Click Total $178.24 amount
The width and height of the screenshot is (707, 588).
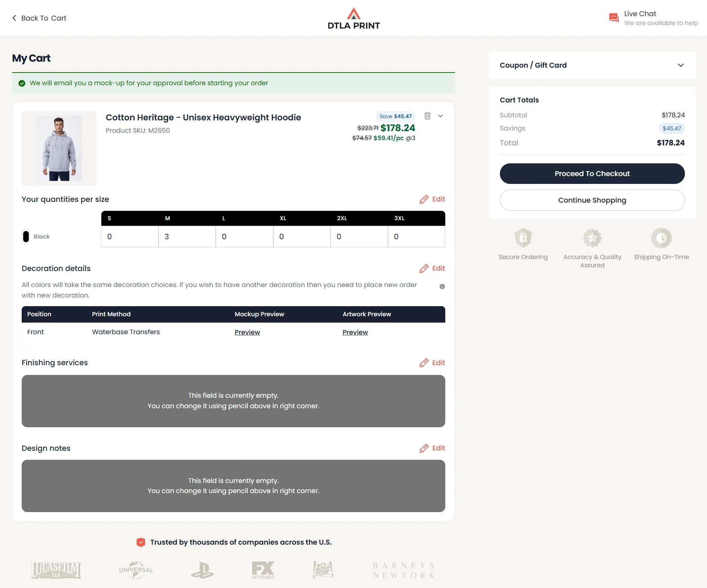[x=671, y=143]
